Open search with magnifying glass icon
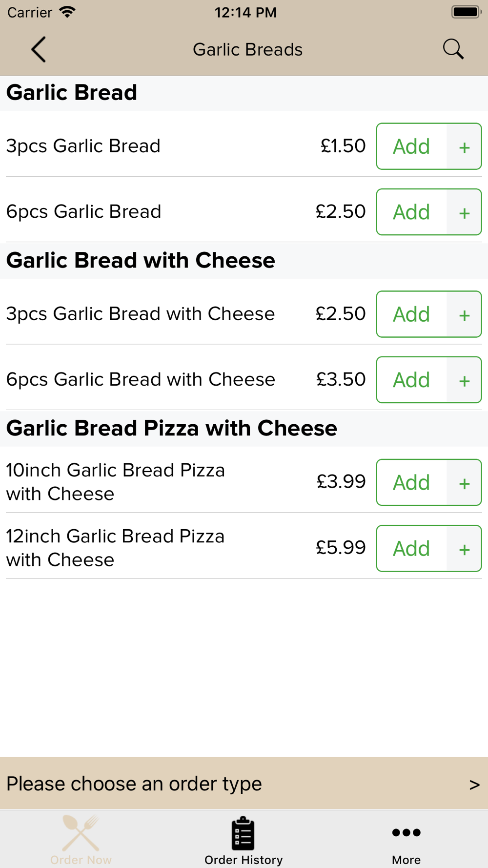This screenshot has width=488, height=868. [453, 49]
